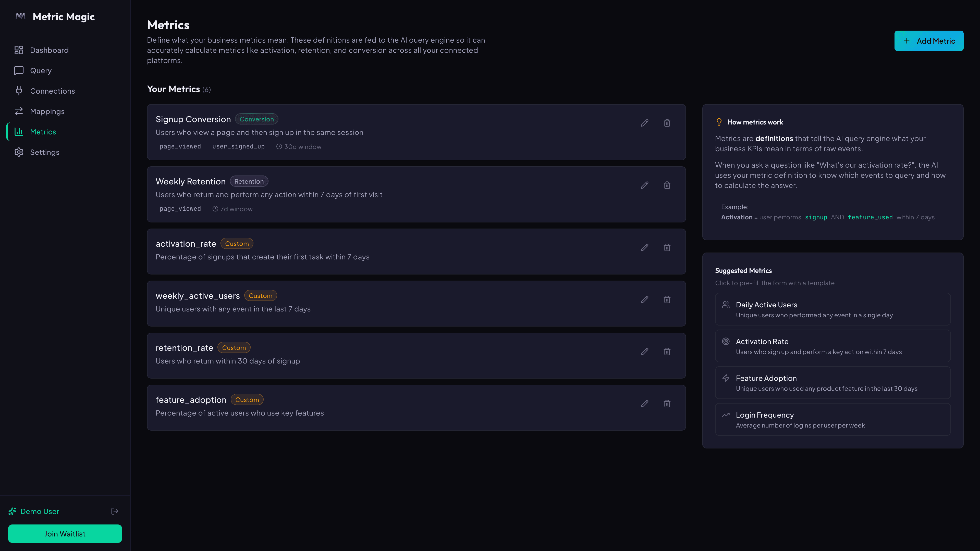
Task: Delete the Weekly Retention metric
Action: pyautogui.click(x=667, y=185)
